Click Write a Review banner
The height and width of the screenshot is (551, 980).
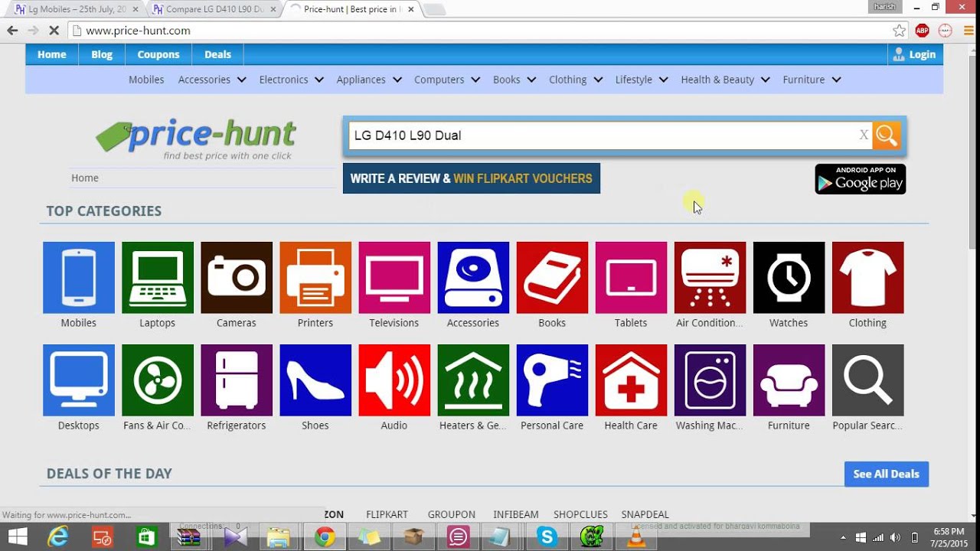[x=472, y=178]
